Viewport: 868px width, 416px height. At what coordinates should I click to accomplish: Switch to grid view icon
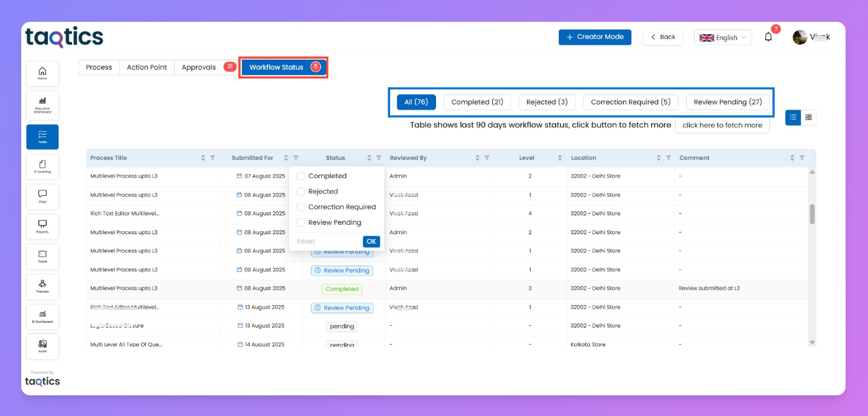click(808, 117)
